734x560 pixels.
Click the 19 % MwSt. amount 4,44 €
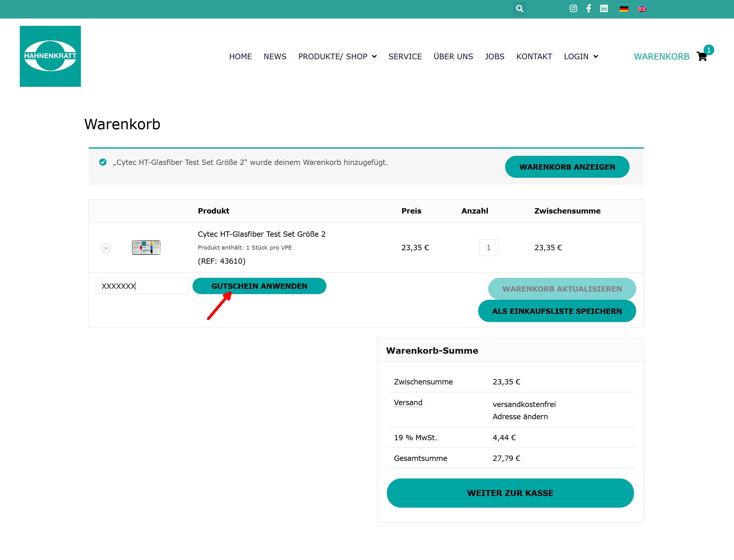[x=504, y=438]
